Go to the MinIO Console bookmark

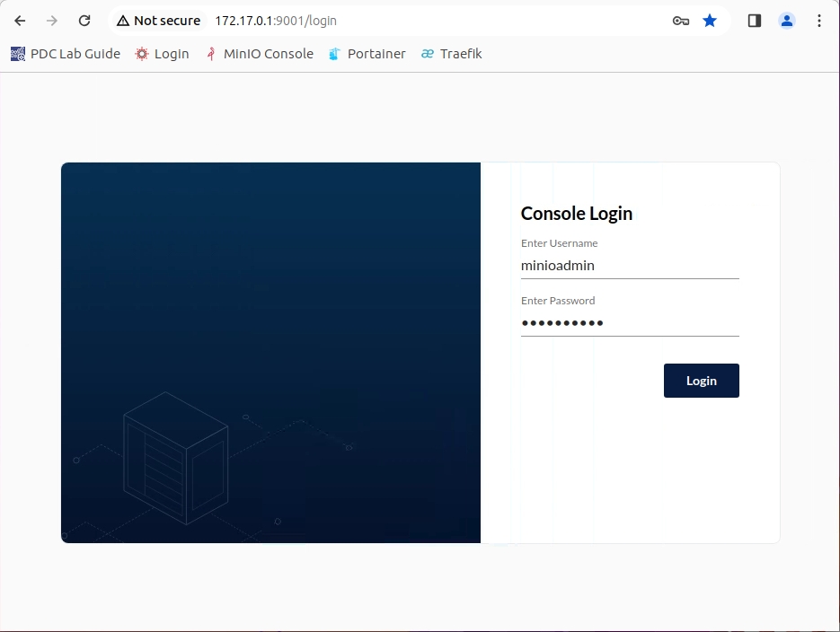coord(260,54)
